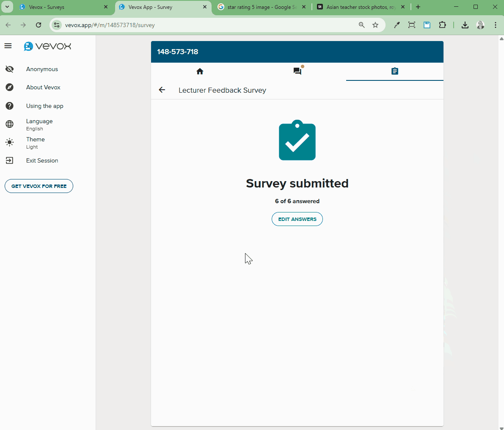Open Using the app help
This screenshot has height=430, width=504.
[44, 106]
